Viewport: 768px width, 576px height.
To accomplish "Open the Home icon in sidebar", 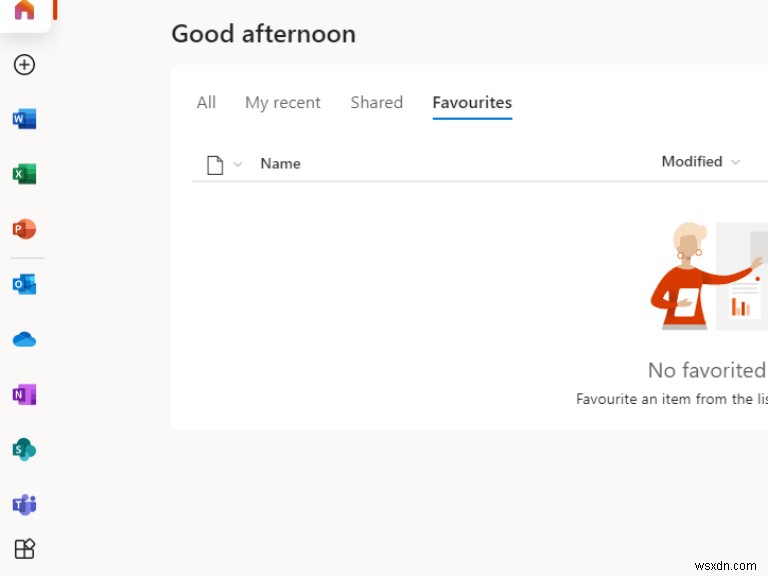I will coord(24,10).
